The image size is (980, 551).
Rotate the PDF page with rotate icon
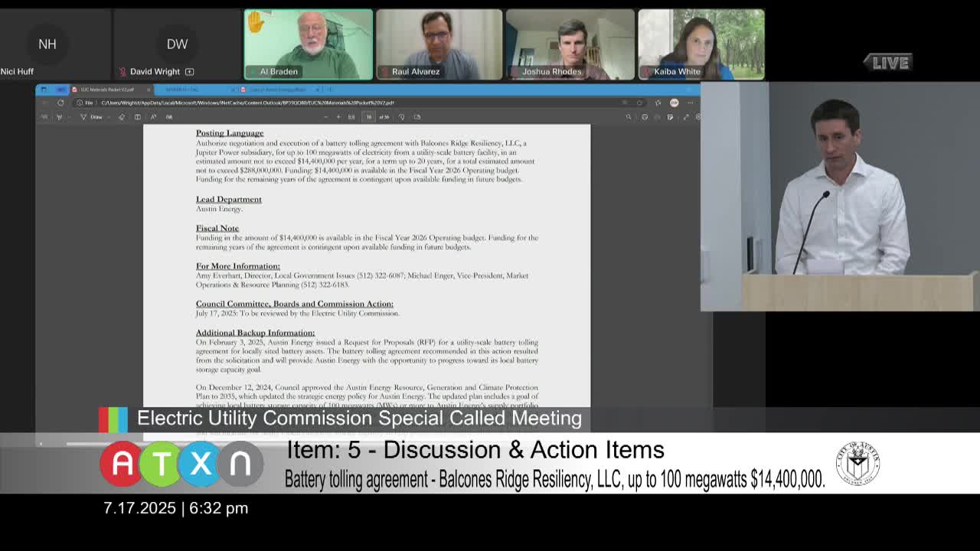[402, 117]
